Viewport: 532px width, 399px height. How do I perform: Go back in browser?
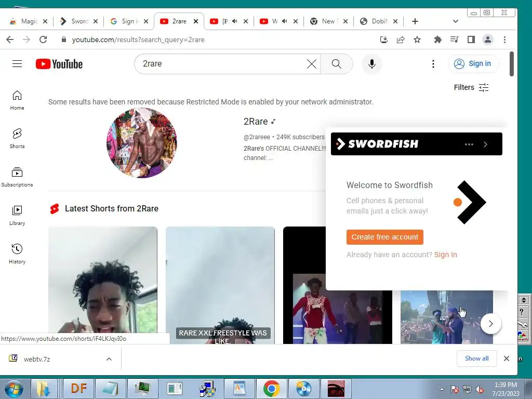pyautogui.click(x=10, y=39)
